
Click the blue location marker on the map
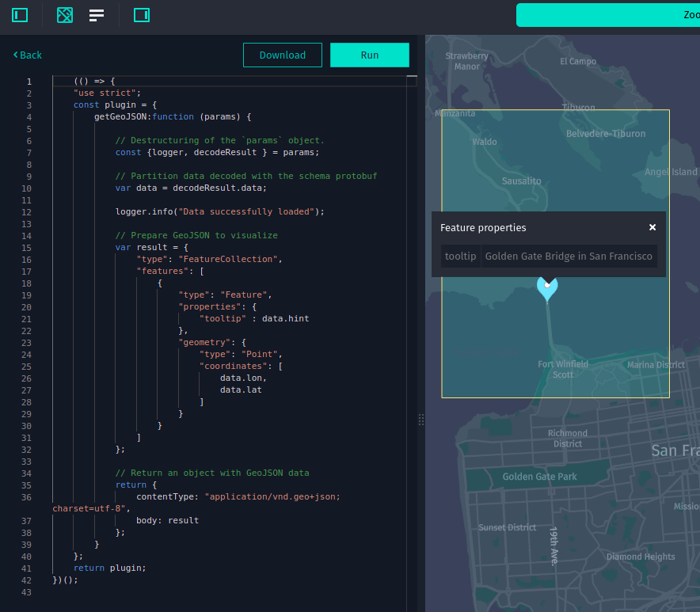tap(547, 290)
